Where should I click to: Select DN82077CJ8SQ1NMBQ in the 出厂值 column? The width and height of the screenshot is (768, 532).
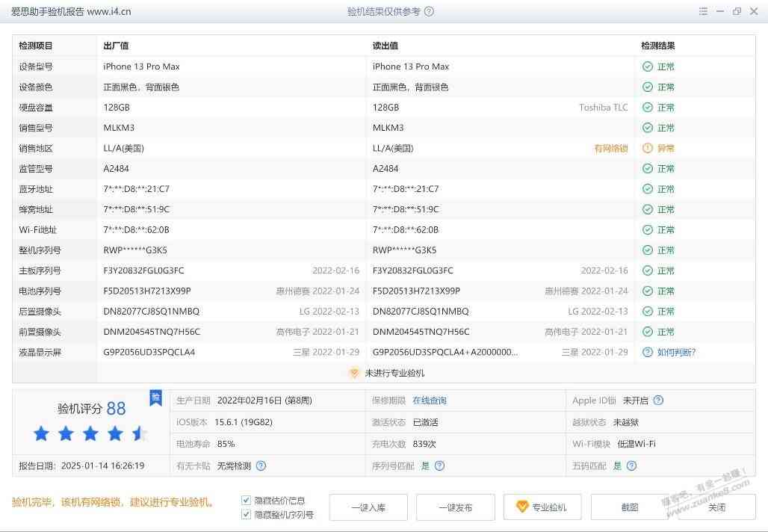click(152, 312)
